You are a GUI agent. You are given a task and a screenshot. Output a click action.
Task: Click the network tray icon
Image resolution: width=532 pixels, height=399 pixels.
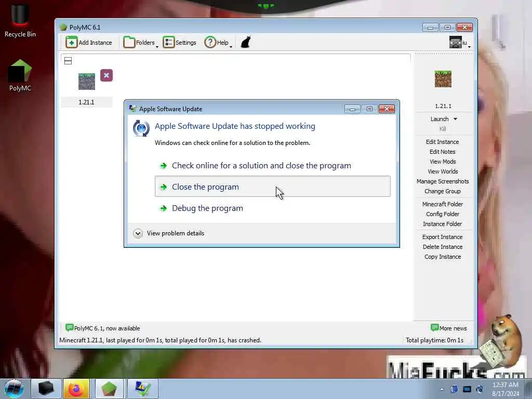click(x=467, y=389)
